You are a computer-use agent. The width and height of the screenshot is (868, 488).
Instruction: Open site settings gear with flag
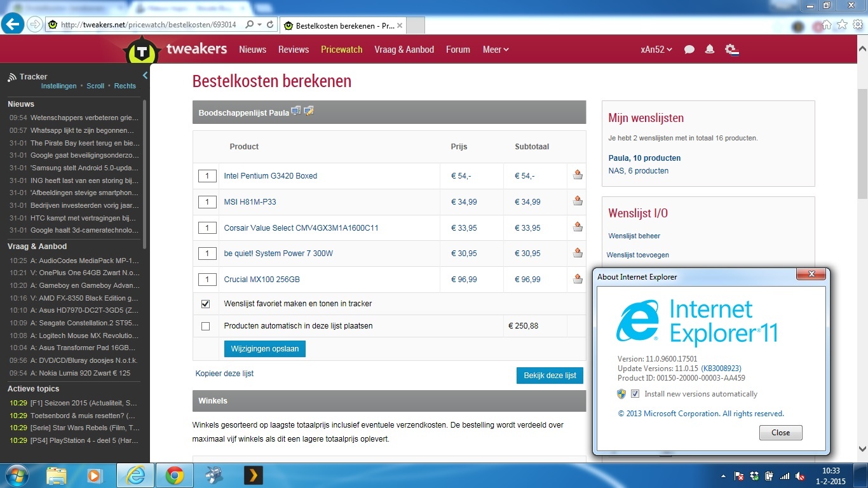tap(731, 50)
